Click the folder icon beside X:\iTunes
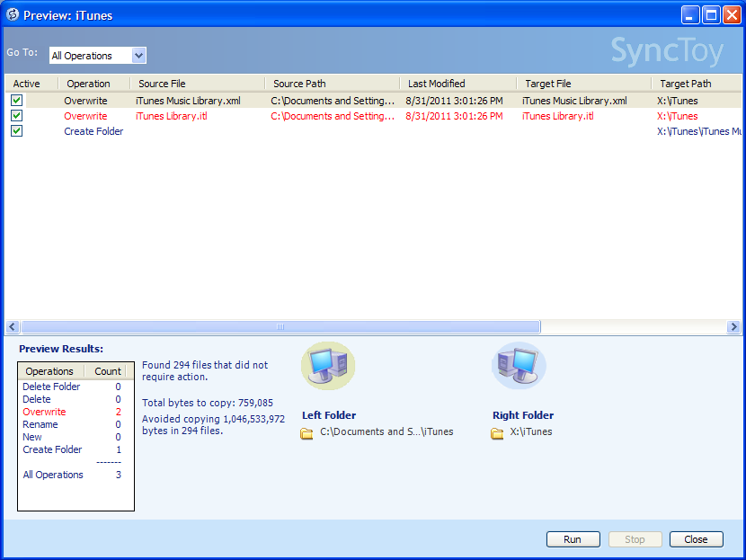Screen dimensions: 746x560 [497, 433]
